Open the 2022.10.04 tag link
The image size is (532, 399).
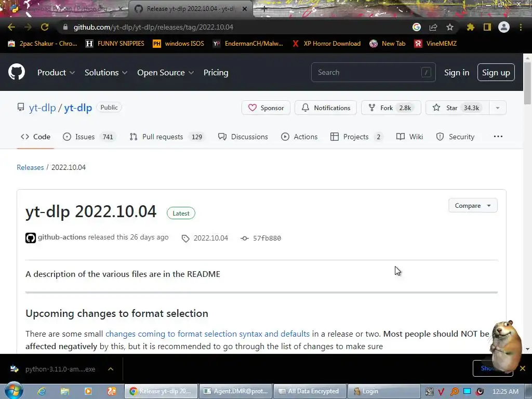click(x=211, y=238)
